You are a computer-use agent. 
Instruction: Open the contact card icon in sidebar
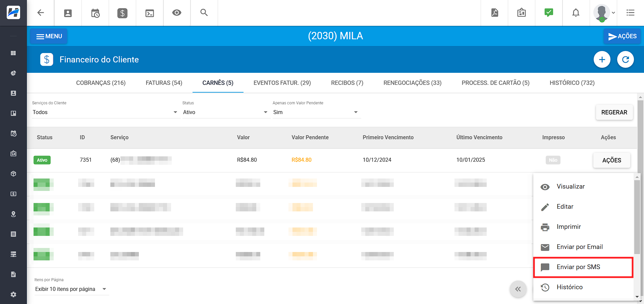(13, 93)
